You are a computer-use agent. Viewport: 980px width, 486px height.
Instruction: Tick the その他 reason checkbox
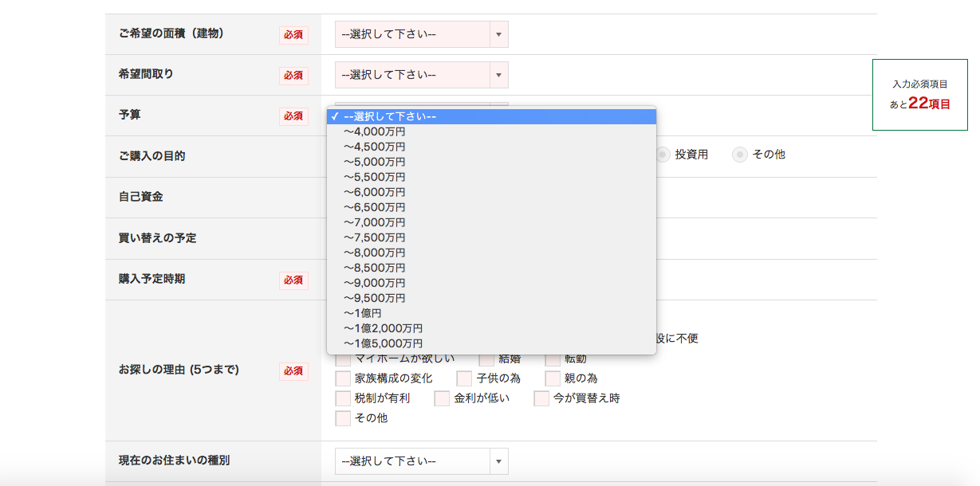click(x=344, y=418)
